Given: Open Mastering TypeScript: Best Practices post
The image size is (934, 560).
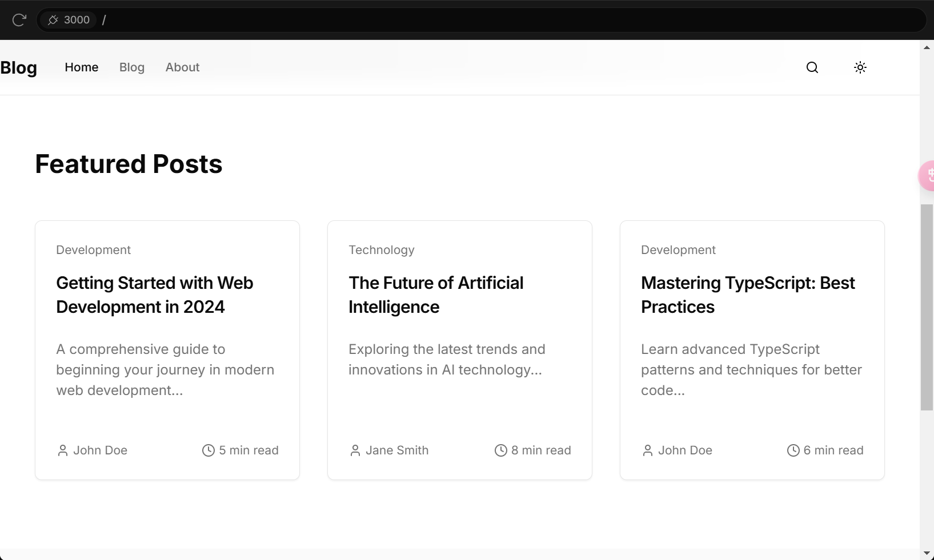Looking at the screenshot, I should pyautogui.click(x=748, y=295).
